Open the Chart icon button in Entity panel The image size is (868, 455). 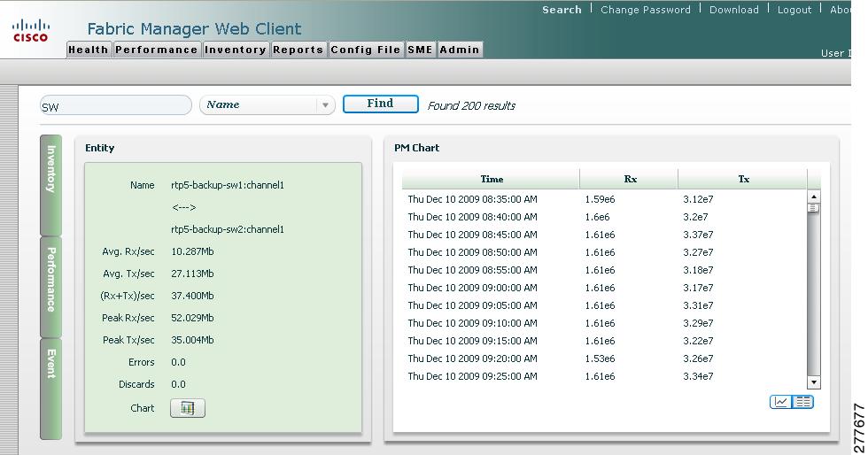187,408
